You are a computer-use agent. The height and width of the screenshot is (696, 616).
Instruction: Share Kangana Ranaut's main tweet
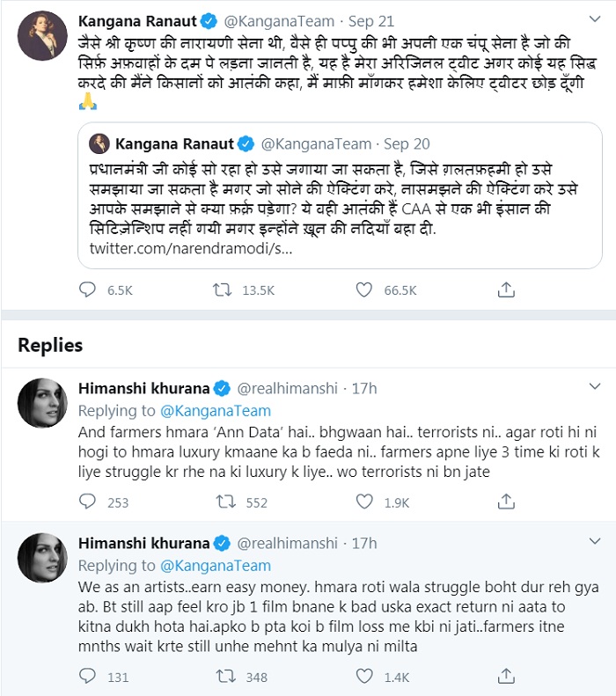tap(506, 289)
